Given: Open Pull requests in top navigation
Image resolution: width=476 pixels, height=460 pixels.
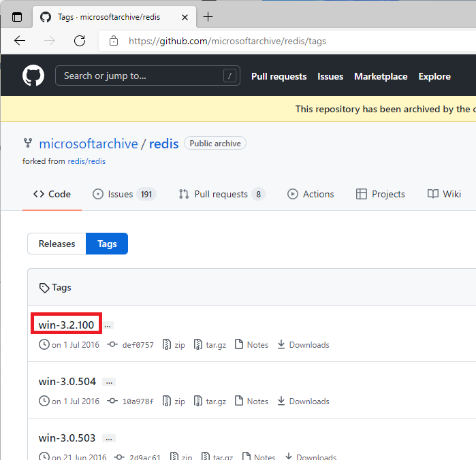Looking at the screenshot, I should 279,76.
